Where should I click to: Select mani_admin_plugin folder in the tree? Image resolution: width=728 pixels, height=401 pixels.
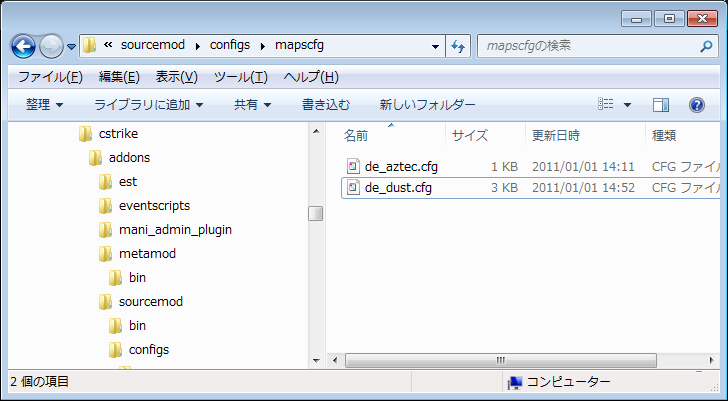(175, 230)
